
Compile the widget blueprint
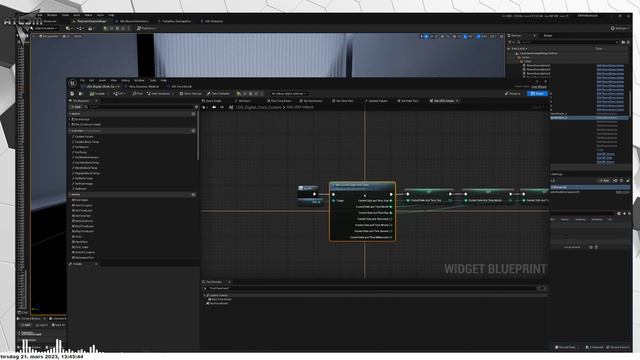coord(98,93)
